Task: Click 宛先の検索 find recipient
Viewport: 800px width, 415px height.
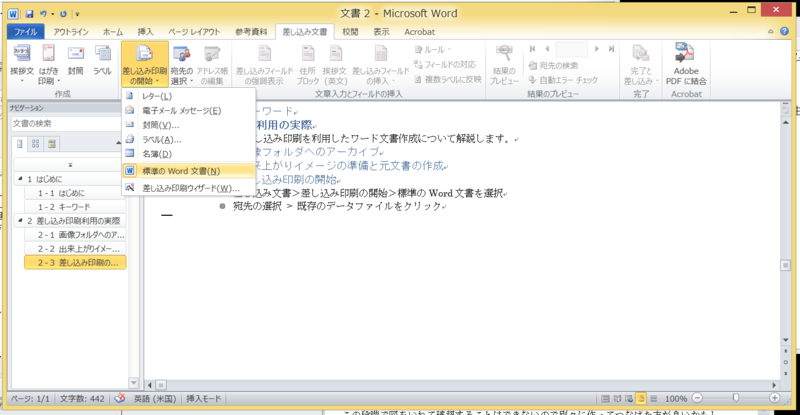Action: point(554,65)
